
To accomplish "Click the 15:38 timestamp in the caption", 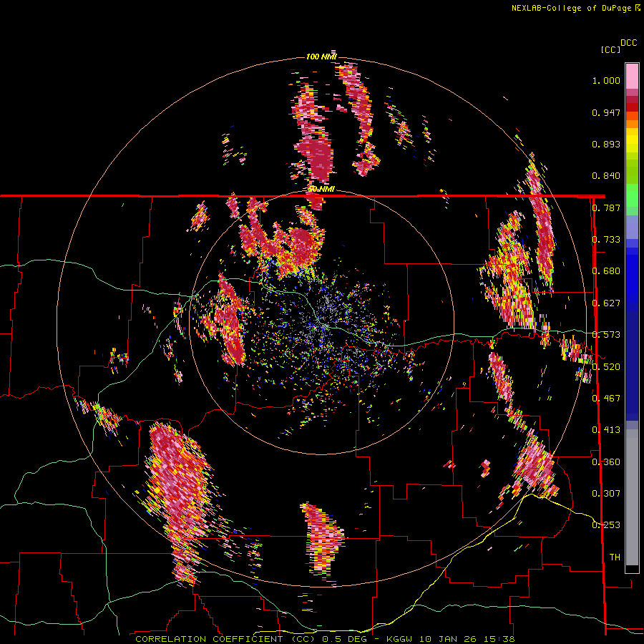I will (498, 639).
